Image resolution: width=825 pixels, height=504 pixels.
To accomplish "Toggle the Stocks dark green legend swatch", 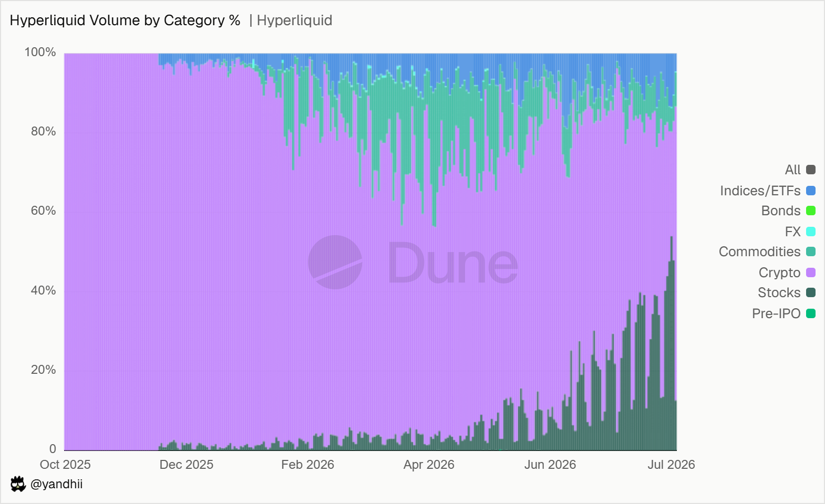I will [811, 292].
